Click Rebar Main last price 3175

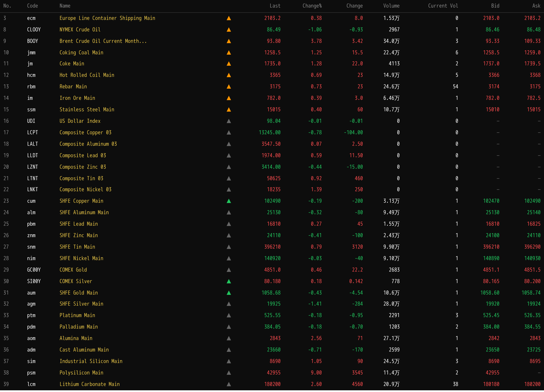275,87
